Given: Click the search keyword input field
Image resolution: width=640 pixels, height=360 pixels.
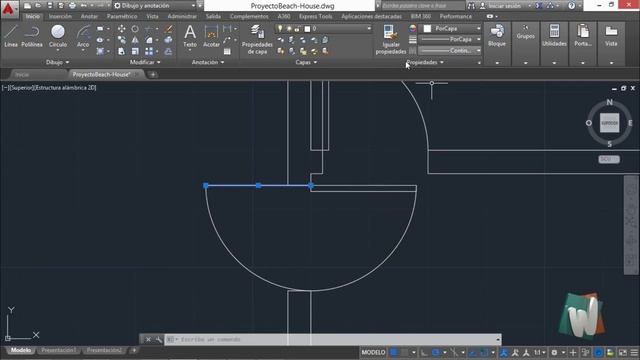Looking at the screenshot, I should coord(422,6).
